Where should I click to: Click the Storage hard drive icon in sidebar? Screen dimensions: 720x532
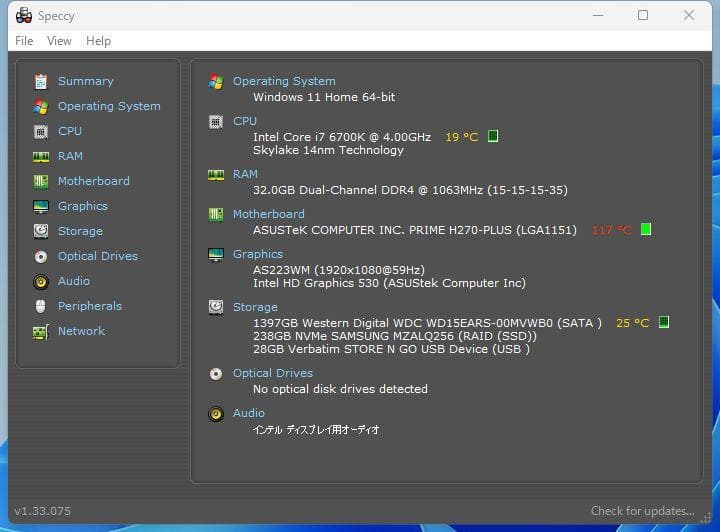tap(41, 231)
